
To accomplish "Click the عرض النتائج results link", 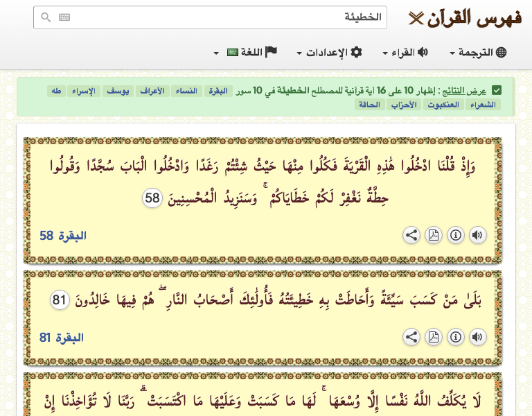I will click(x=465, y=91).
